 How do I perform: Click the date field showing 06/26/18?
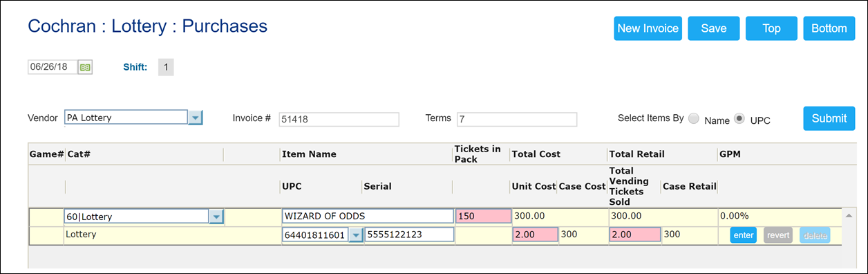point(53,67)
